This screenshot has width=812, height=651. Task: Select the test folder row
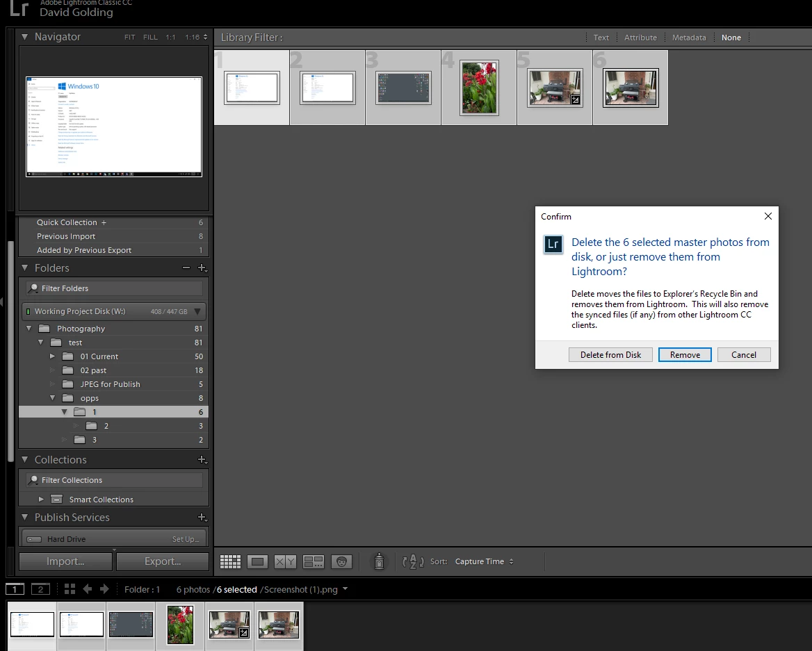click(x=114, y=343)
